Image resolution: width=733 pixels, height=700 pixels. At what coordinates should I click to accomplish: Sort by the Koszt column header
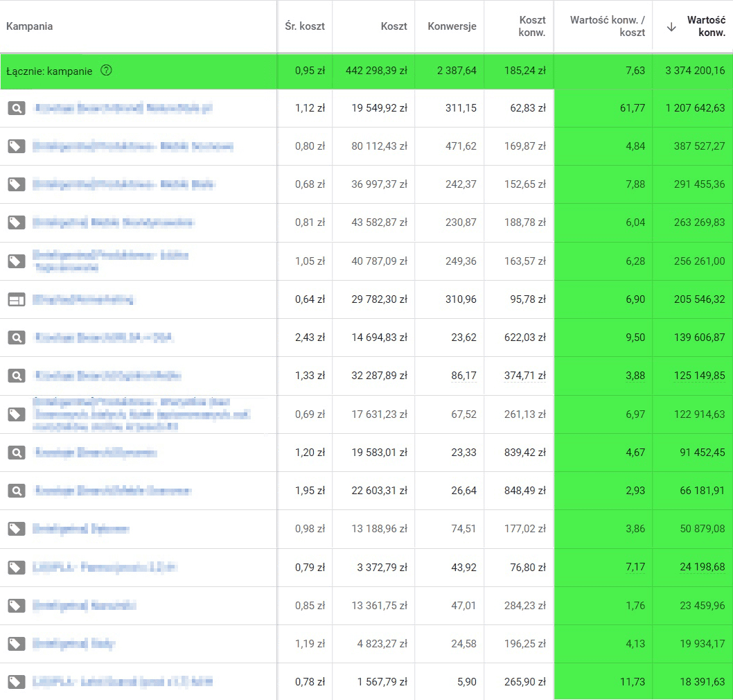click(394, 26)
